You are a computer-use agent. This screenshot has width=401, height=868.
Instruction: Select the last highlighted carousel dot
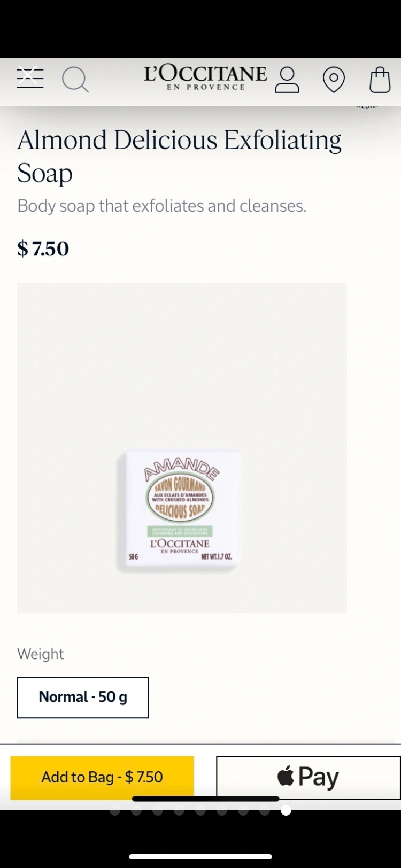[286, 811]
